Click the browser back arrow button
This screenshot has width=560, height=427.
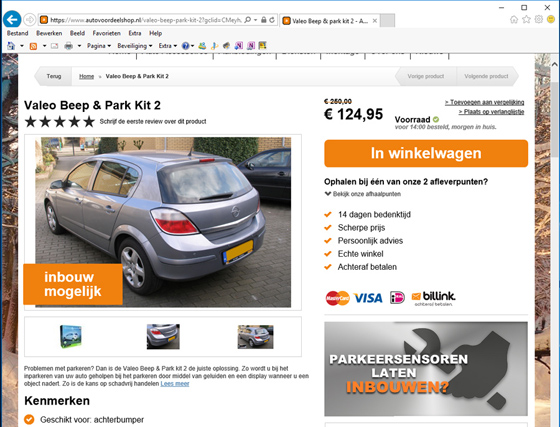point(12,19)
